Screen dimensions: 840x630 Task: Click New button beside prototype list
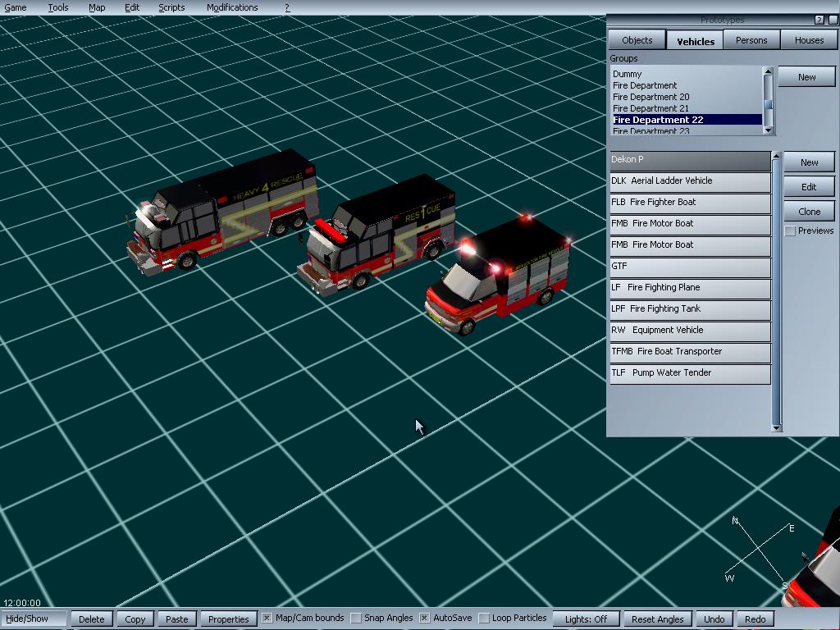tap(809, 162)
